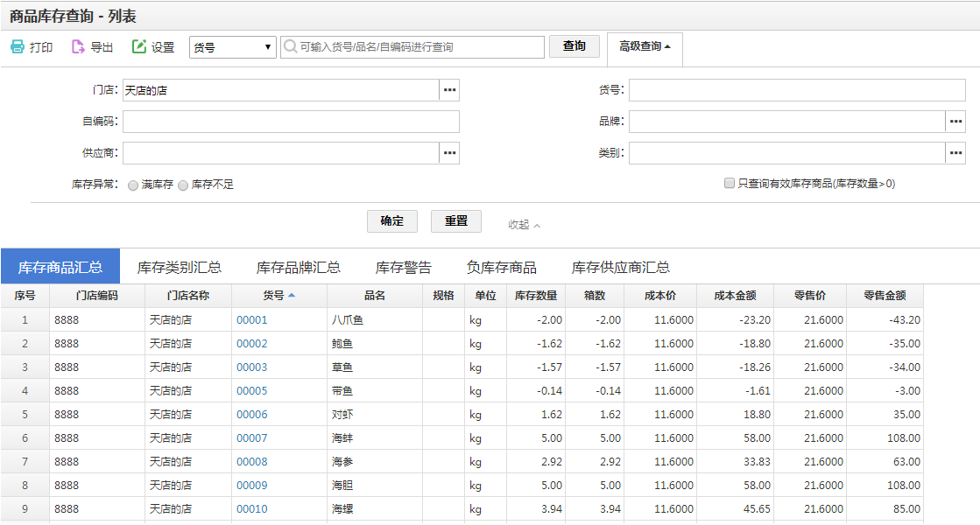980x525 pixels.
Task: Select the 带鱼 product name cell
Action: pyautogui.click(x=374, y=391)
